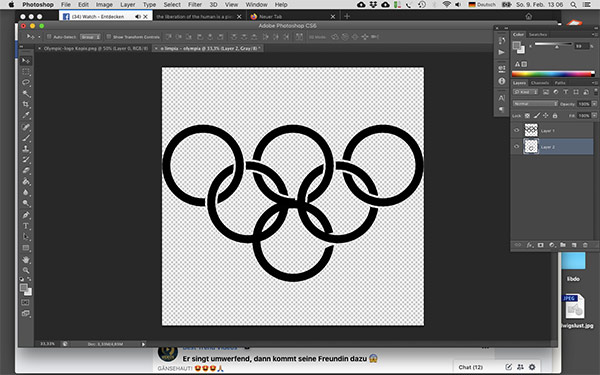Open the Actions panel play icon
600x375 pixels.
click(x=502, y=52)
